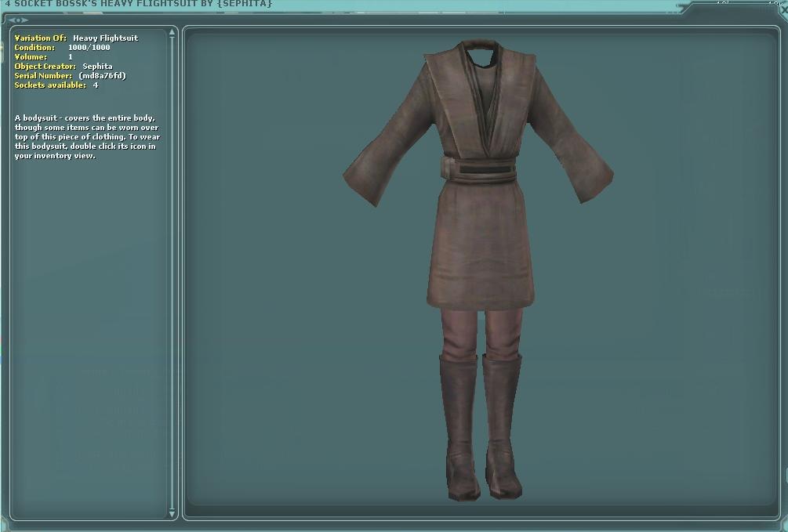The height and width of the screenshot is (532, 788).
Task: Click the info panel scrollbar track
Action: (x=172, y=273)
